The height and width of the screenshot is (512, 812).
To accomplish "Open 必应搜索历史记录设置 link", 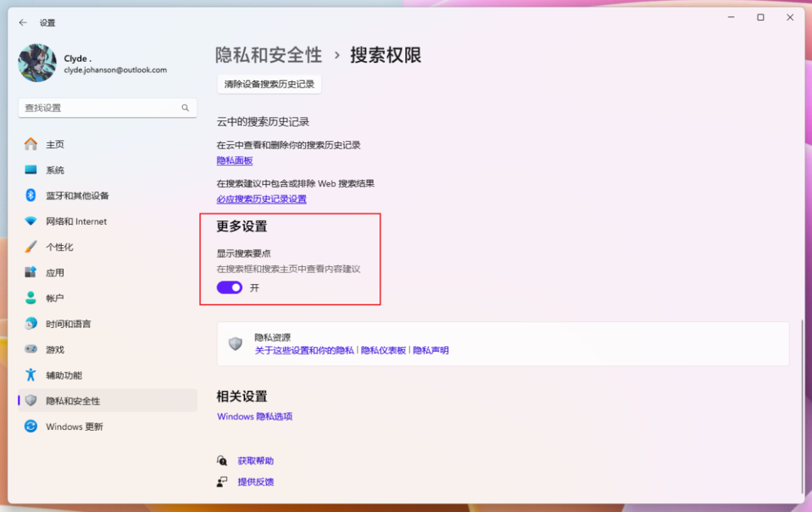I will (x=262, y=198).
